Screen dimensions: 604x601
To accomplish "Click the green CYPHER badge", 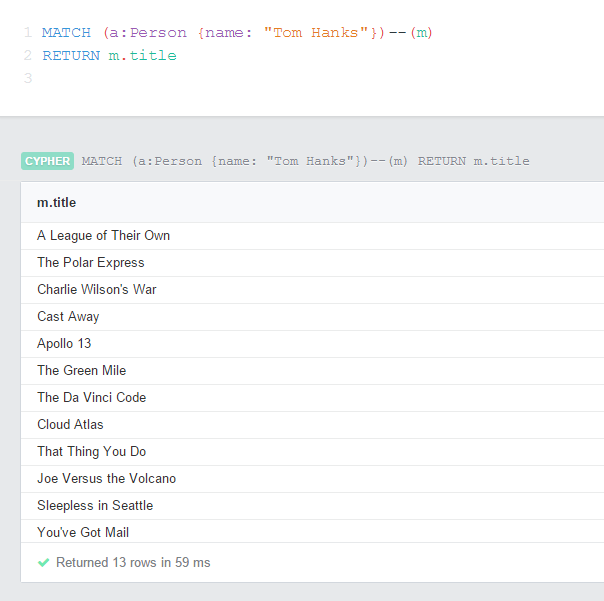I will [47, 161].
